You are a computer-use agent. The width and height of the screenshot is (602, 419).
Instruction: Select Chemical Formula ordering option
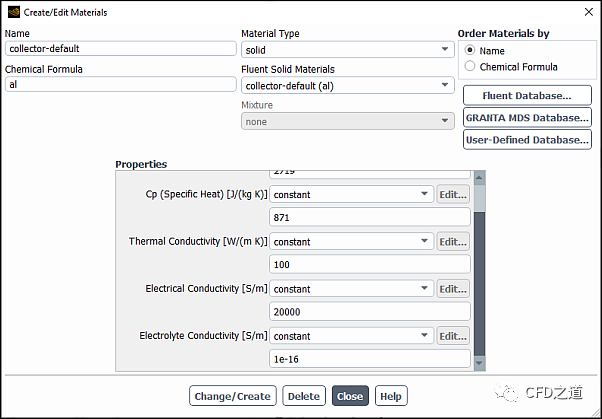(x=471, y=67)
